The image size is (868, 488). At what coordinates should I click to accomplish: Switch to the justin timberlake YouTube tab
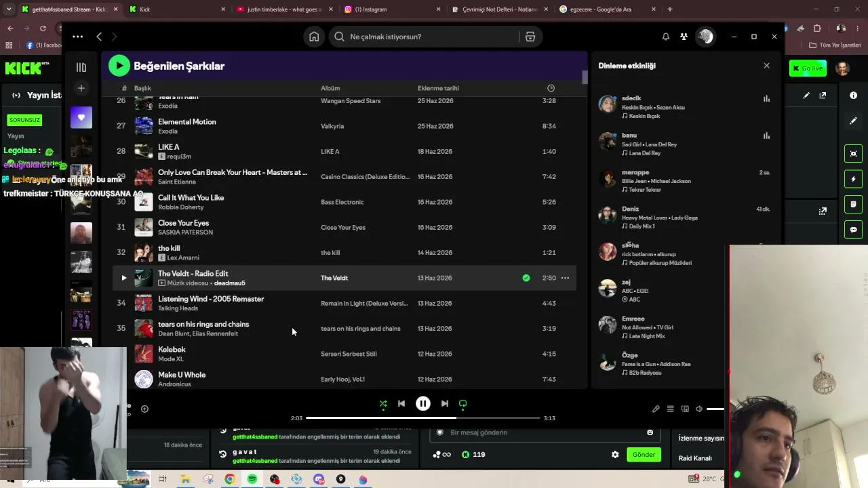(x=283, y=9)
